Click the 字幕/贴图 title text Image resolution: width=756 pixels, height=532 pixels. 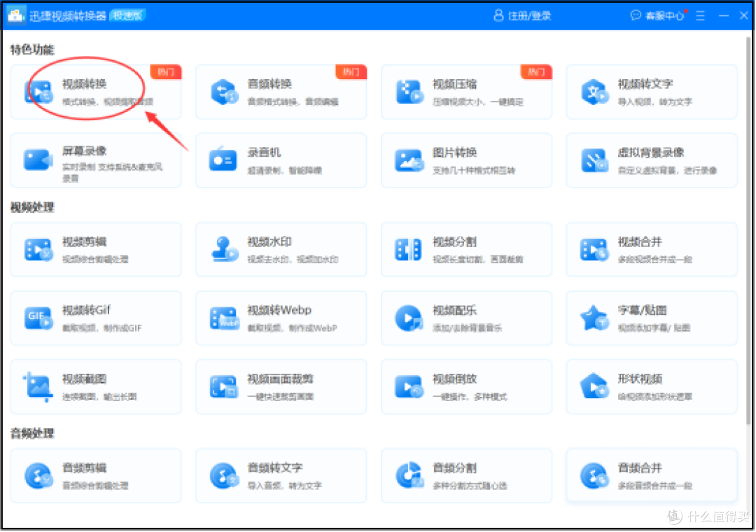(x=642, y=310)
